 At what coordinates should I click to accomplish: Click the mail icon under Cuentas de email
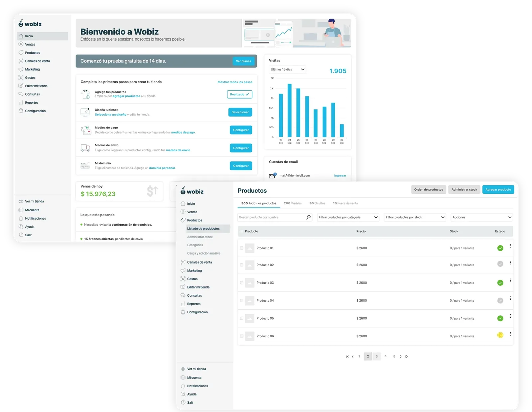point(272,175)
